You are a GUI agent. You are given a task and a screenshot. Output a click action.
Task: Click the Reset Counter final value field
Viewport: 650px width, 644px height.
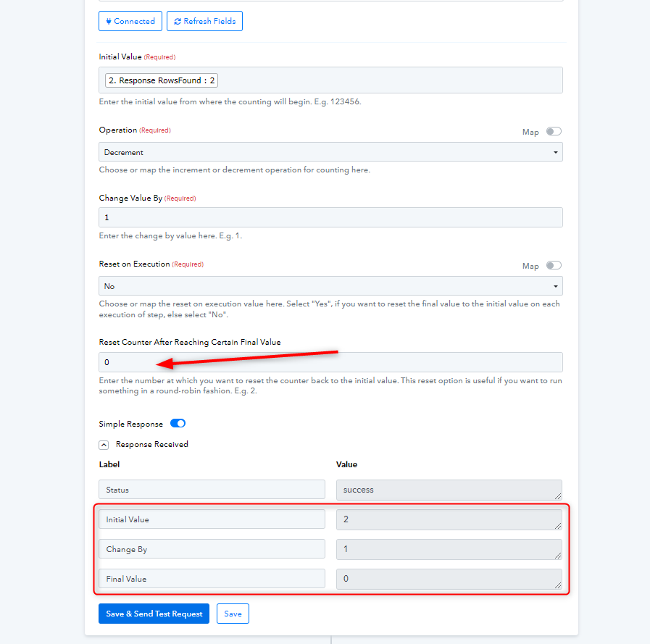[x=330, y=362]
